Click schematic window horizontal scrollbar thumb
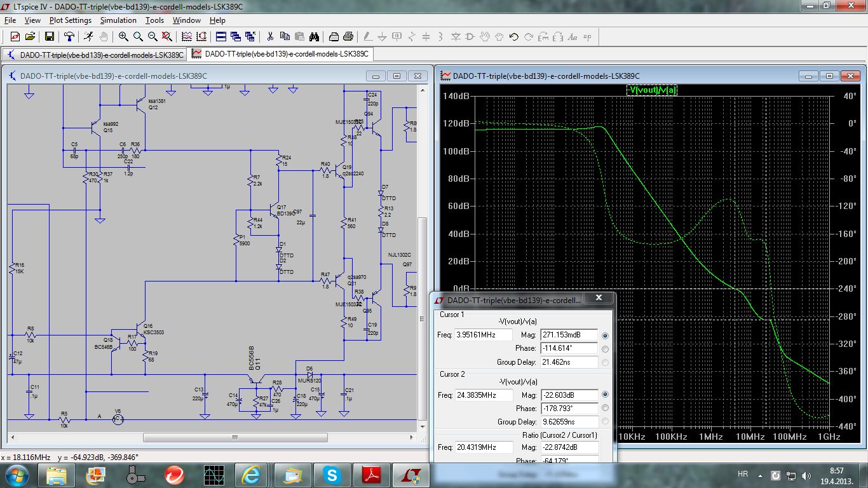The height and width of the screenshot is (488, 868). tap(235, 438)
